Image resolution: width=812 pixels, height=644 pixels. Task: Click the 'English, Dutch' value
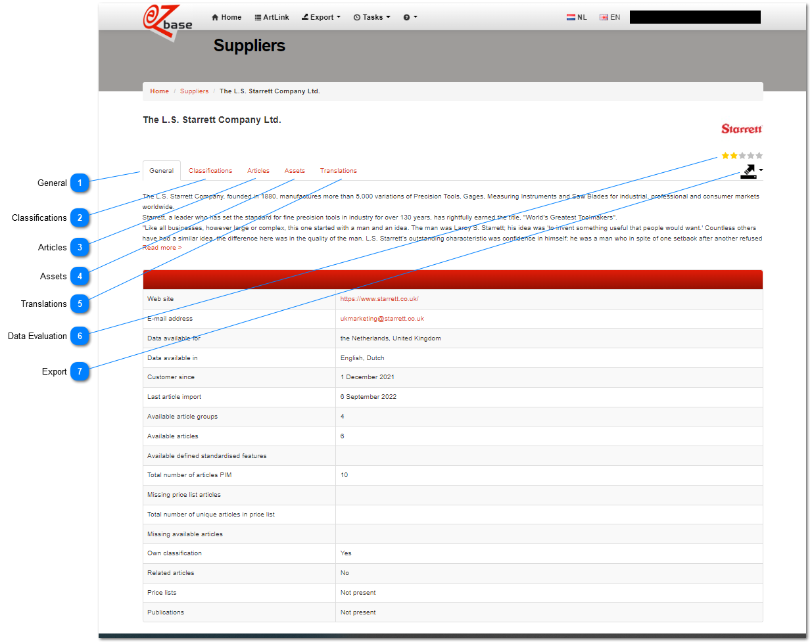362,358
